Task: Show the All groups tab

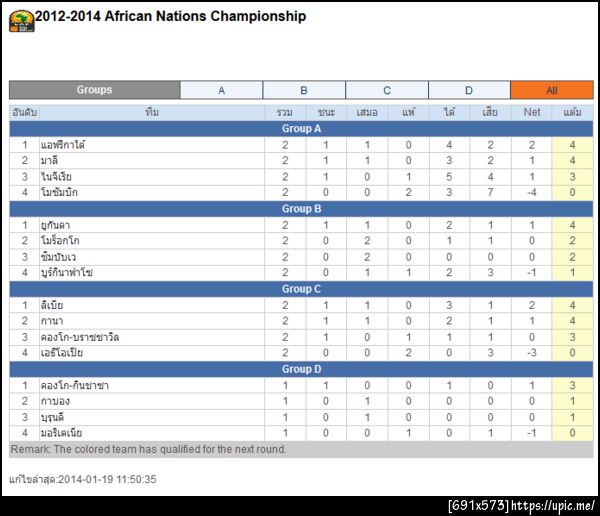Action: 551,90
